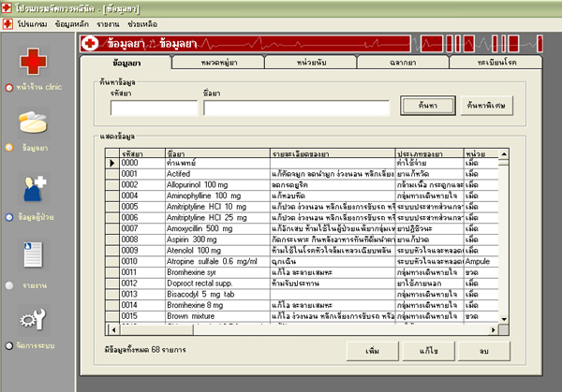Open patient data via the person icon

[x=35, y=190]
